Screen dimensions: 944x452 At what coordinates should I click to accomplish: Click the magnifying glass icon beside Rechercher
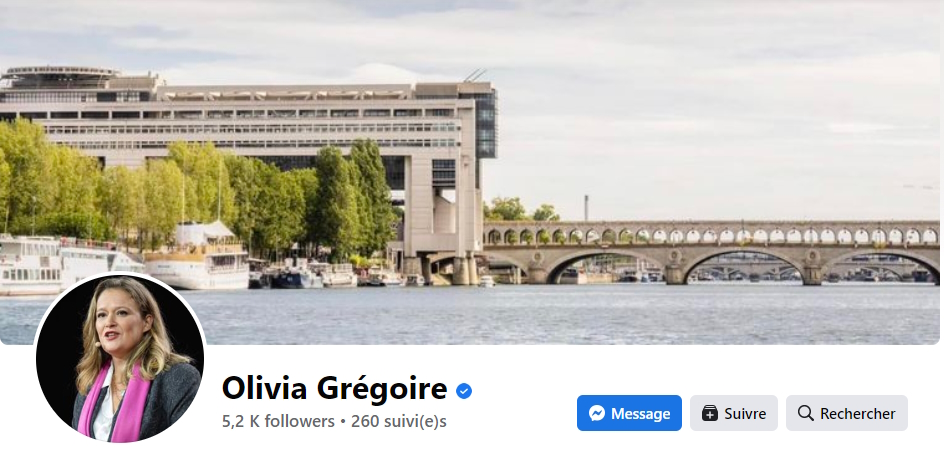(806, 413)
